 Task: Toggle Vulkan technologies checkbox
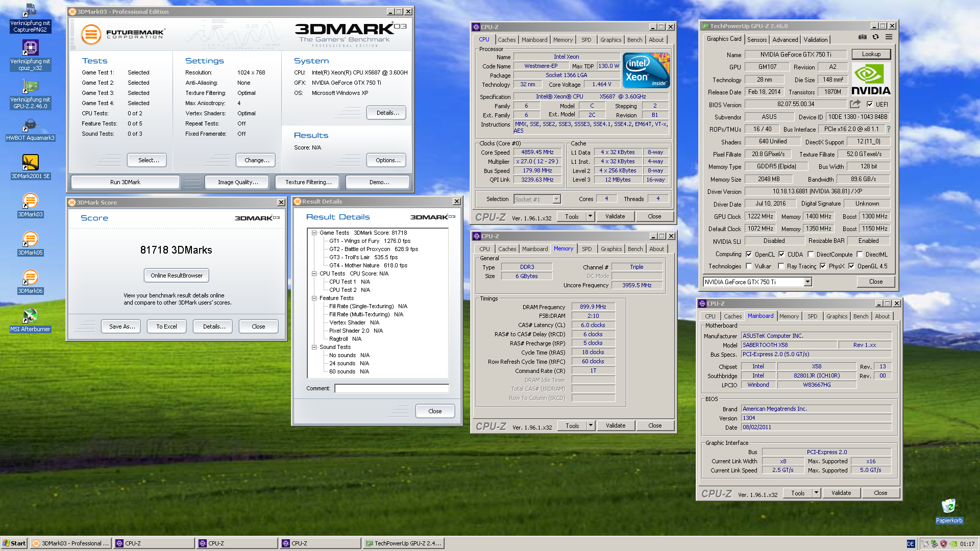tap(749, 266)
